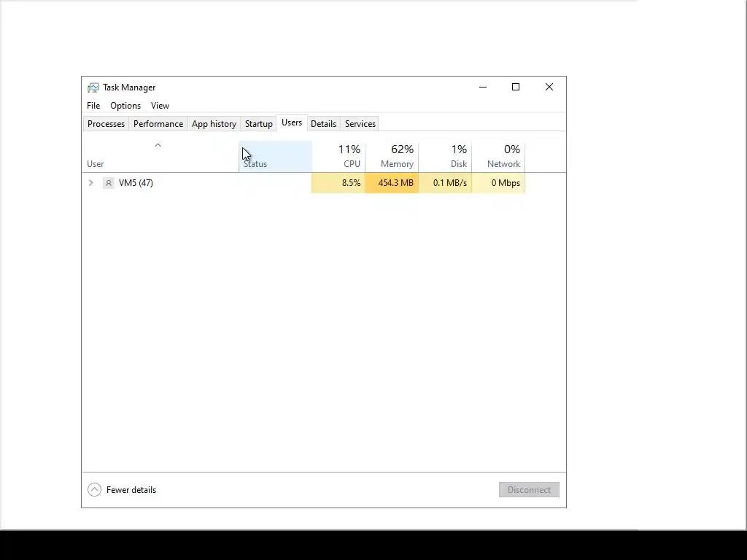Image resolution: width=747 pixels, height=560 pixels.
Task: Click the 0 Mbps network value
Action: (x=499, y=183)
